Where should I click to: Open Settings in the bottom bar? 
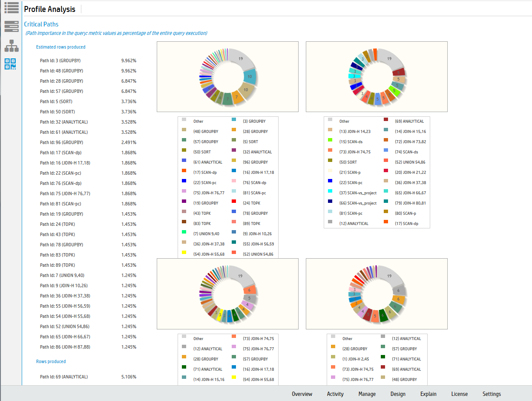tap(492, 394)
